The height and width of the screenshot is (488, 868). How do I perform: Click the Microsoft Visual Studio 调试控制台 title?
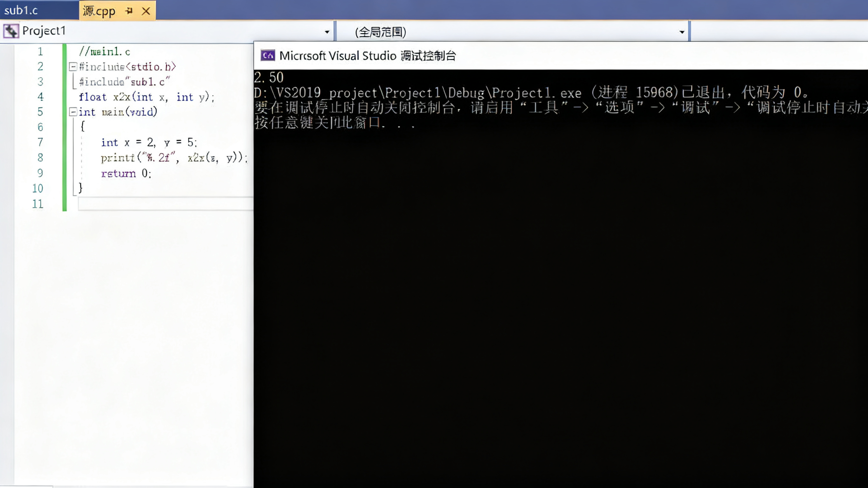(368, 56)
